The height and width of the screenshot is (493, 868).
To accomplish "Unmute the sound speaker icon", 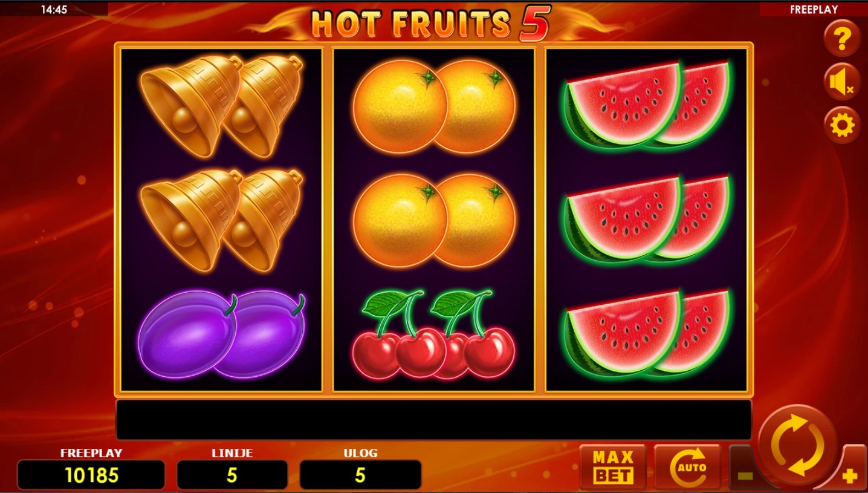I will 842,82.
